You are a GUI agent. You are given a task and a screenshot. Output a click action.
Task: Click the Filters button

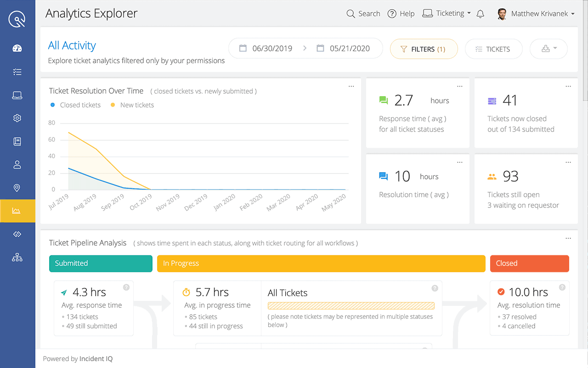(x=424, y=48)
